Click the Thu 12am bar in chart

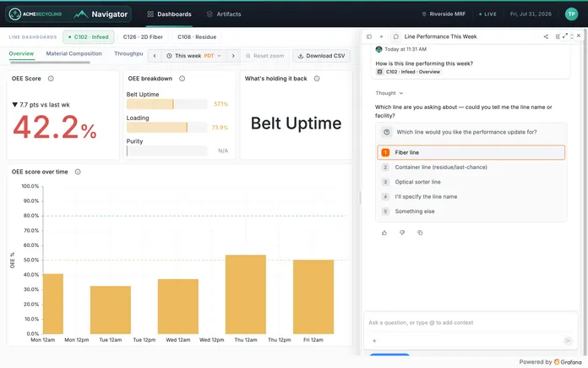(x=246, y=294)
